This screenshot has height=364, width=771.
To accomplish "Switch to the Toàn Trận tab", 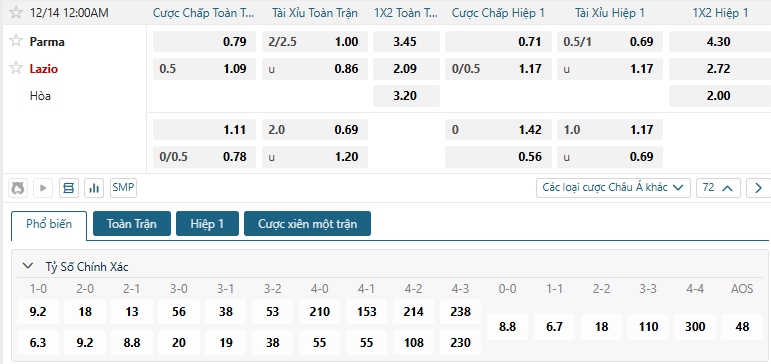I will pyautogui.click(x=132, y=224).
